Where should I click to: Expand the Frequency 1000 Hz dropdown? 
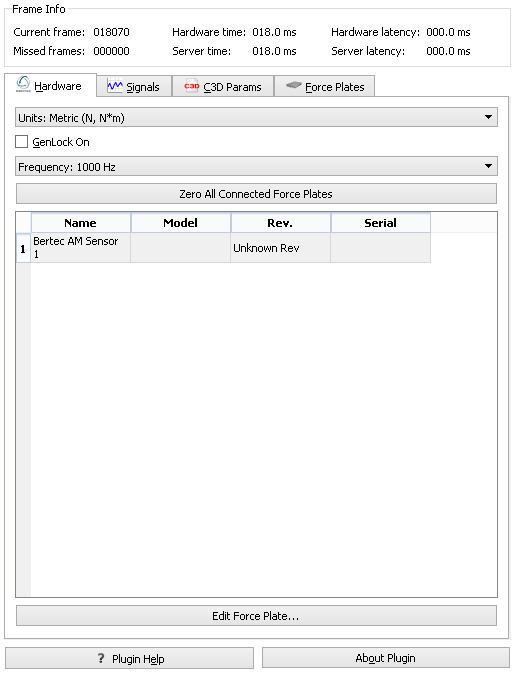pos(256,166)
